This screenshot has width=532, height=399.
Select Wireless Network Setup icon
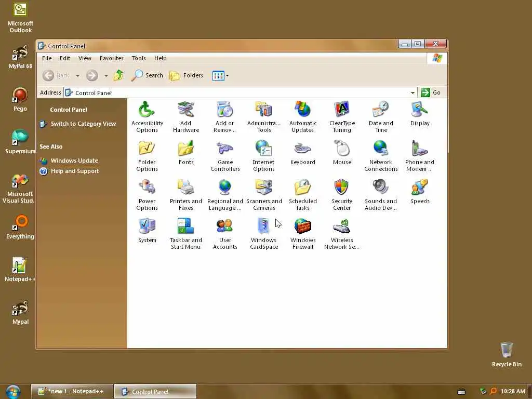click(342, 234)
